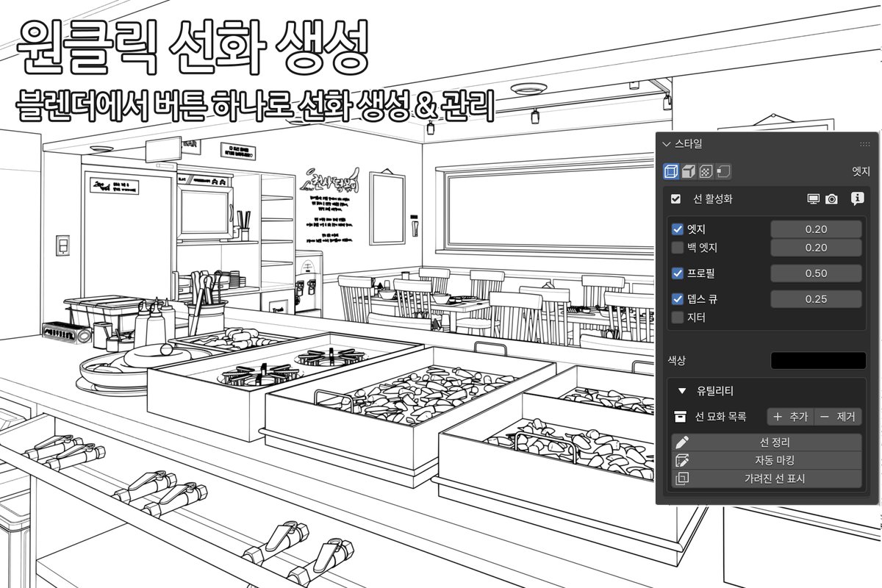882x588 pixels.
Task: Uncheck the 선 활성화 checkbox
Action: tap(675, 198)
